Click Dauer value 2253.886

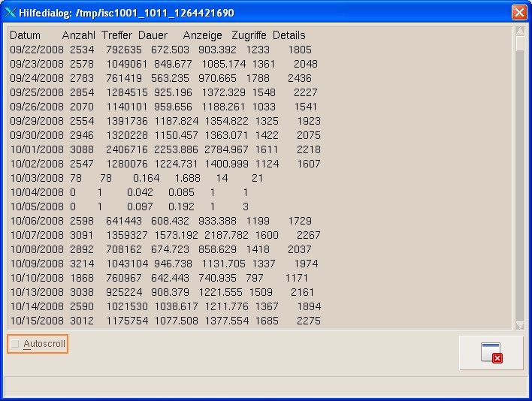pyautogui.click(x=176, y=149)
